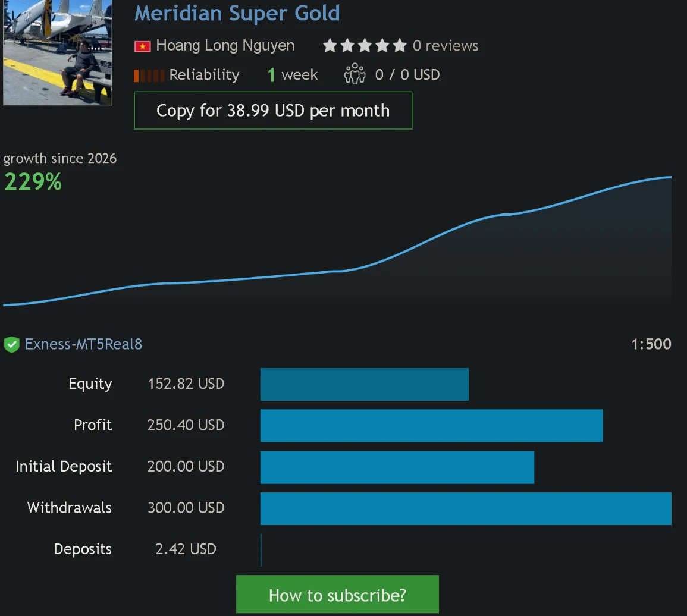This screenshot has height=616, width=687.
Task: Click Copy for 38.99 USD per month
Action: point(273,111)
